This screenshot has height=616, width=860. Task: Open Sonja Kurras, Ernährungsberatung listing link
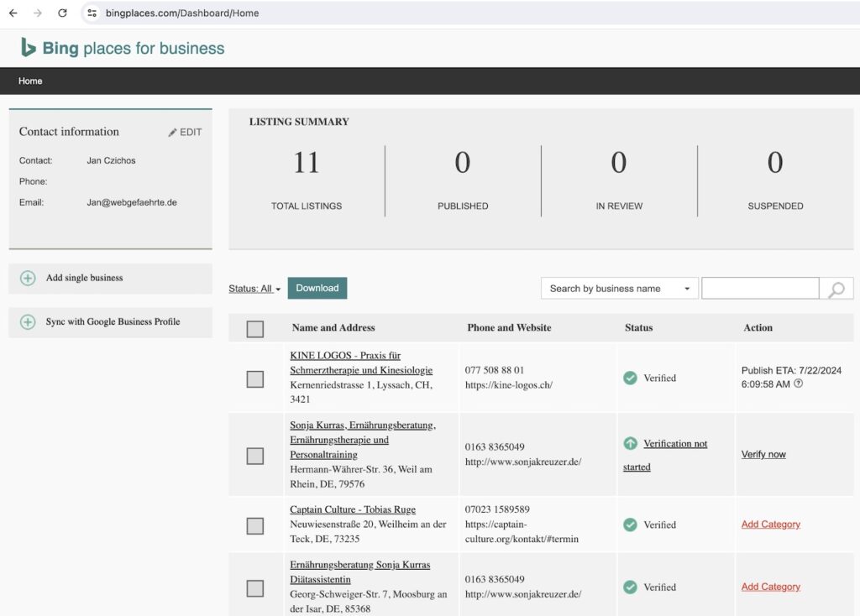(363, 440)
